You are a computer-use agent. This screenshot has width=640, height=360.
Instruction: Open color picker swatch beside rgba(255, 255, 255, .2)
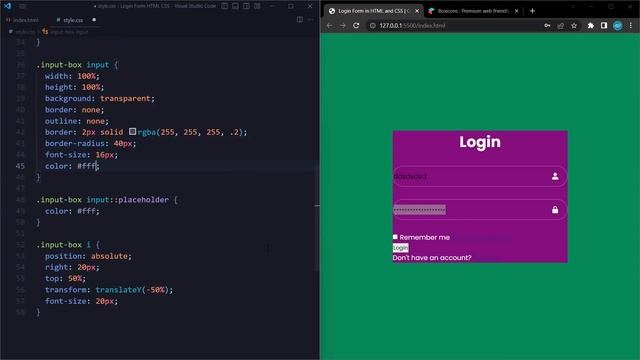click(x=133, y=131)
